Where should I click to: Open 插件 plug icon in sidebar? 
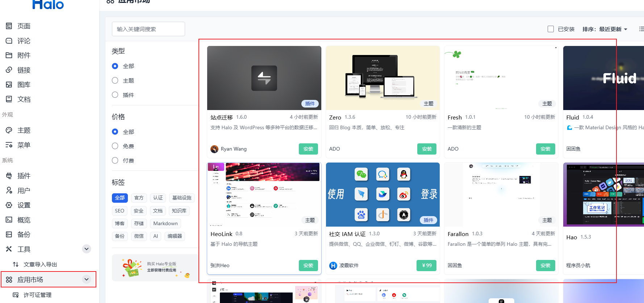[x=9, y=176]
